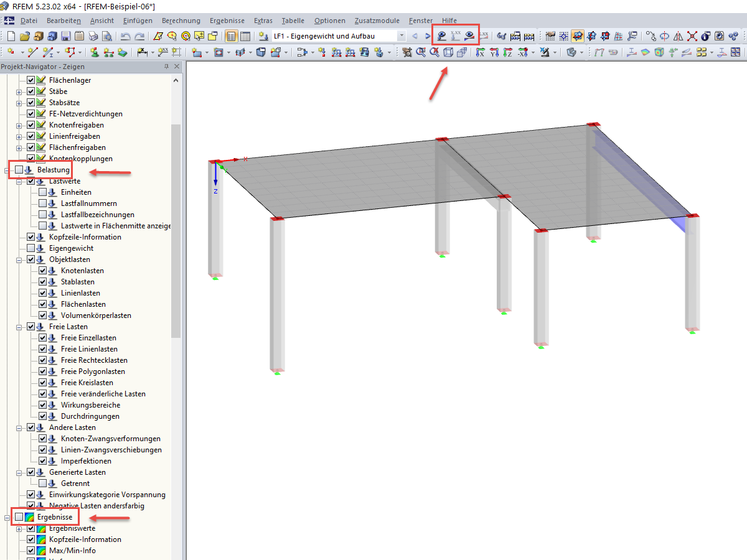Tick the Getrennt checkbox
747x560 pixels.
(x=42, y=483)
